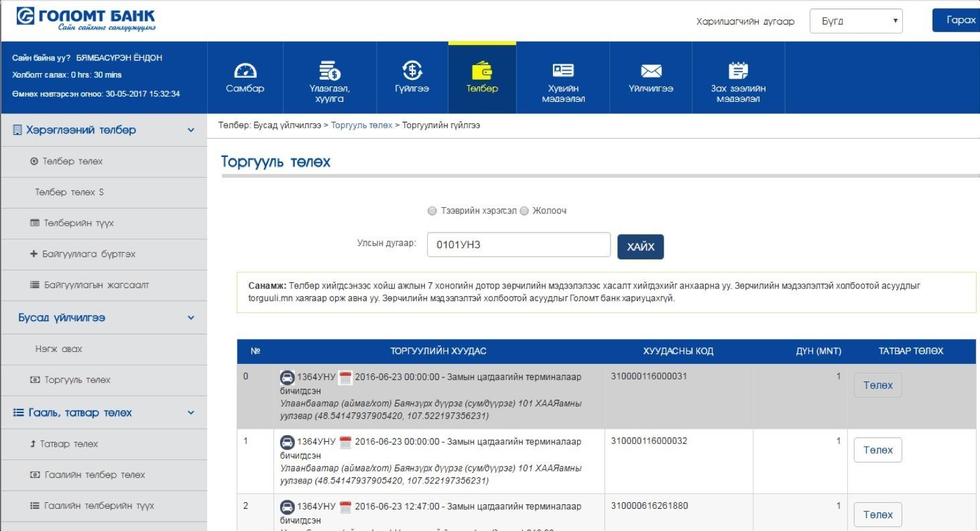The image size is (980, 531).
Task: Click the Голомт Банк logo
Action: tap(86, 20)
